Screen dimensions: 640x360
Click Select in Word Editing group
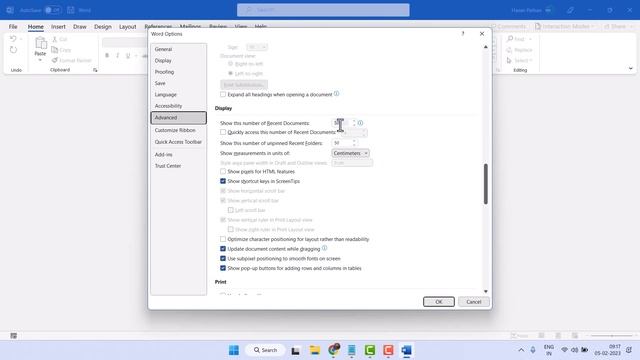tap(519, 60)
